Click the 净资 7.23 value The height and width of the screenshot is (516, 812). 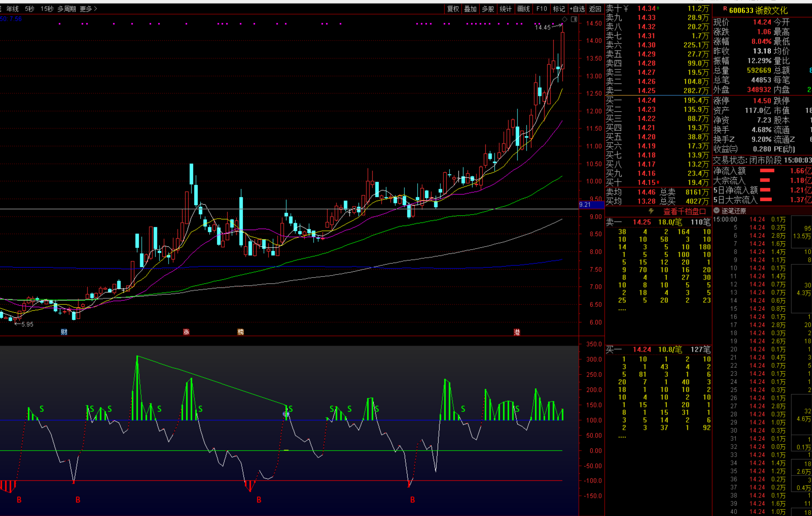coord(764,120)
